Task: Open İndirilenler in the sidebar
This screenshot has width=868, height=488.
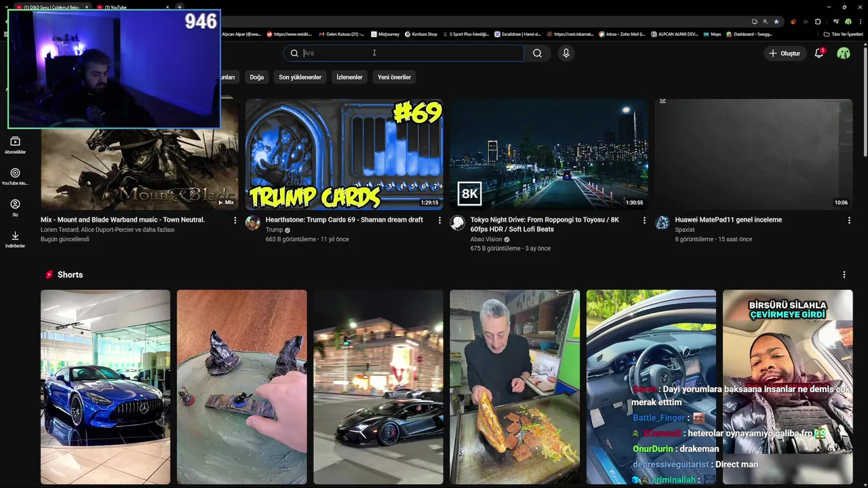Action: coord(15,239)
